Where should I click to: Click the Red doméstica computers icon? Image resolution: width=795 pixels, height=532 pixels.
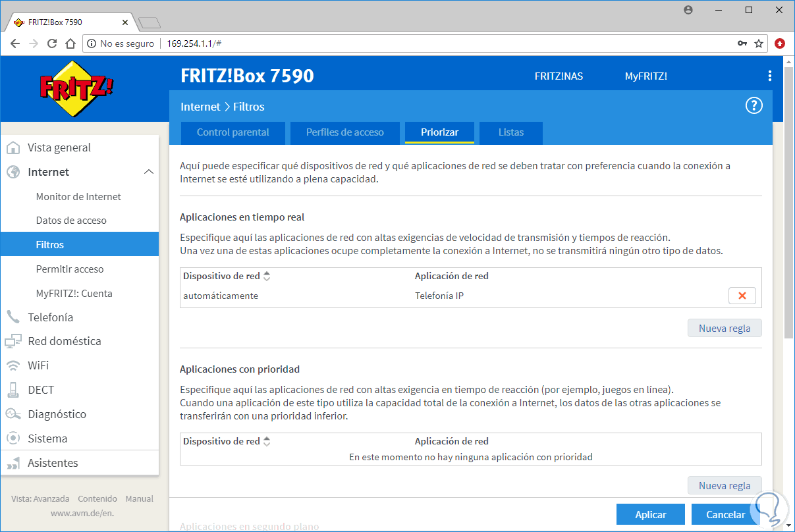click(x=13, y=341)
